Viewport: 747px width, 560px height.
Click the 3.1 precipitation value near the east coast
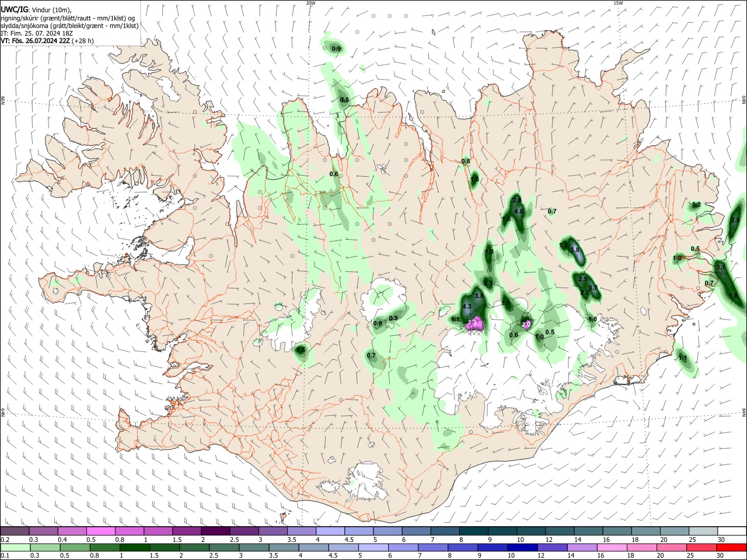(x=720, y=267)
